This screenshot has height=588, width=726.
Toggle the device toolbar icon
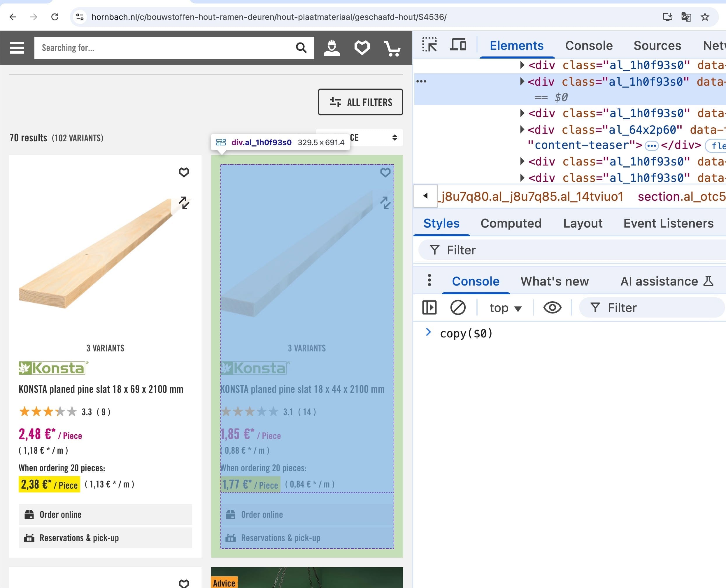458,45
